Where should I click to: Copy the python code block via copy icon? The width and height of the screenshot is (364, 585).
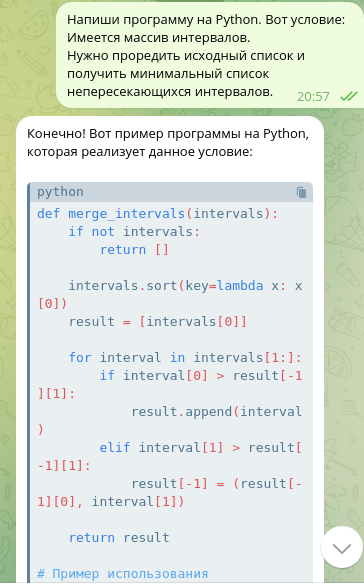(301, 193)
